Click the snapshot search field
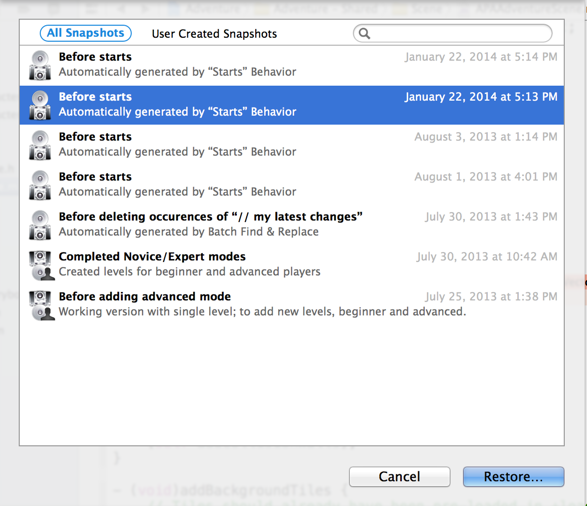 [452, 33]
